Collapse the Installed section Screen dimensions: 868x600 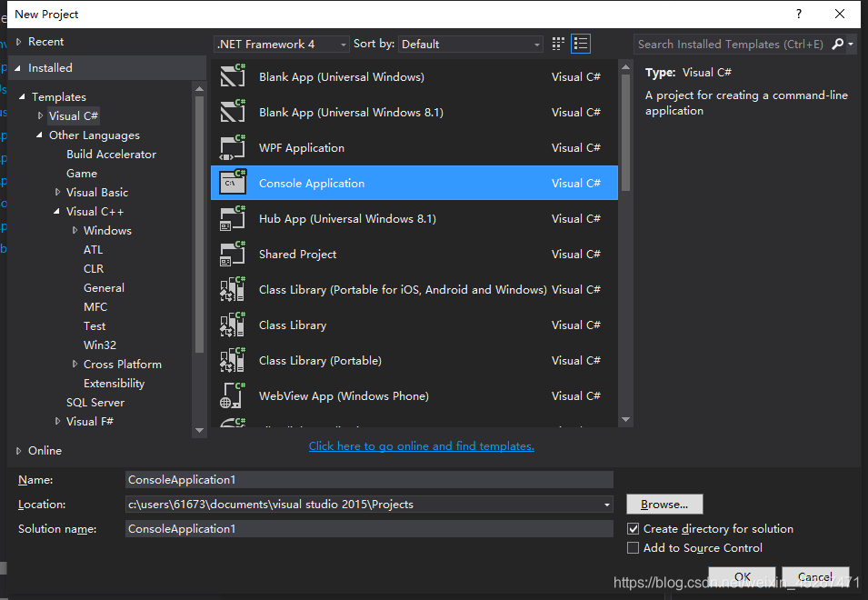click(x=17, y=68)
